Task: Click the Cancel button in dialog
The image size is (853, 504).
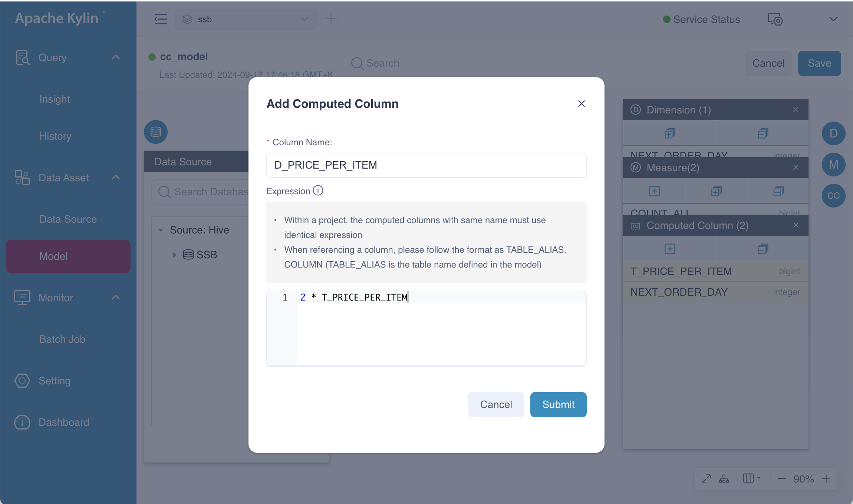Action: pyautogui.click(x=496, y=404)
